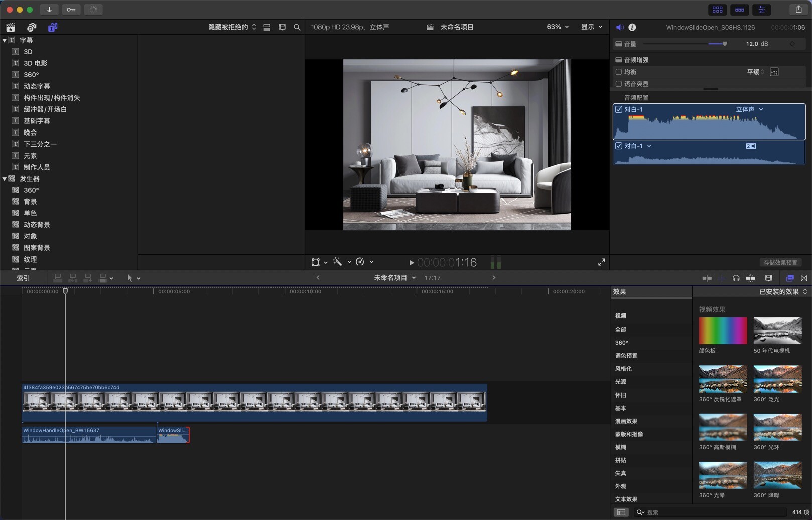Enable the 语音突显 checkbox
This screenshot has width=812, height=520.
(x=619, y=84)
